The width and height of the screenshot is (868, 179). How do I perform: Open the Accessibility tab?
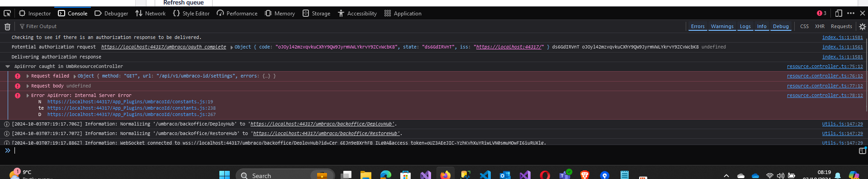(357, 13)
